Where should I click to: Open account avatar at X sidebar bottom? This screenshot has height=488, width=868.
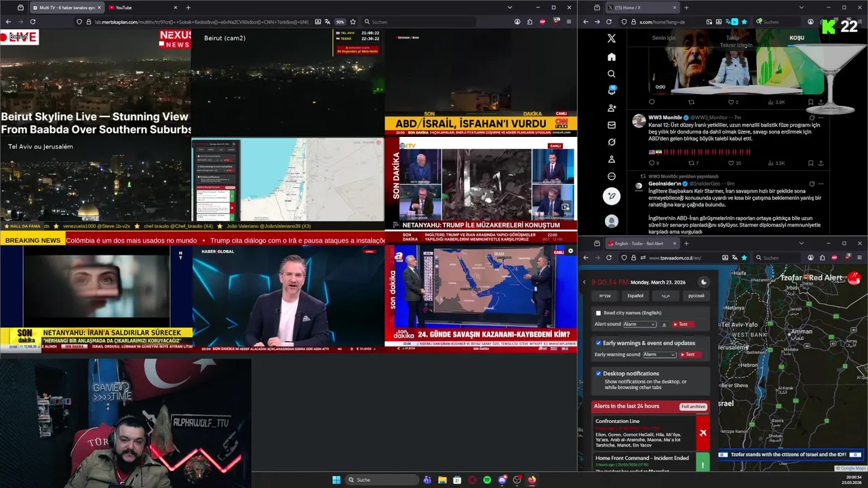click(x=612, y=222)
